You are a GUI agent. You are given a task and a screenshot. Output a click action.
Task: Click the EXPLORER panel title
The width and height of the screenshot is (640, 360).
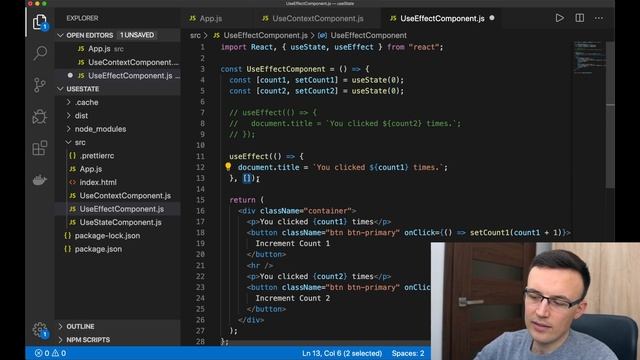pyautogui.click(x=82, y=18)
